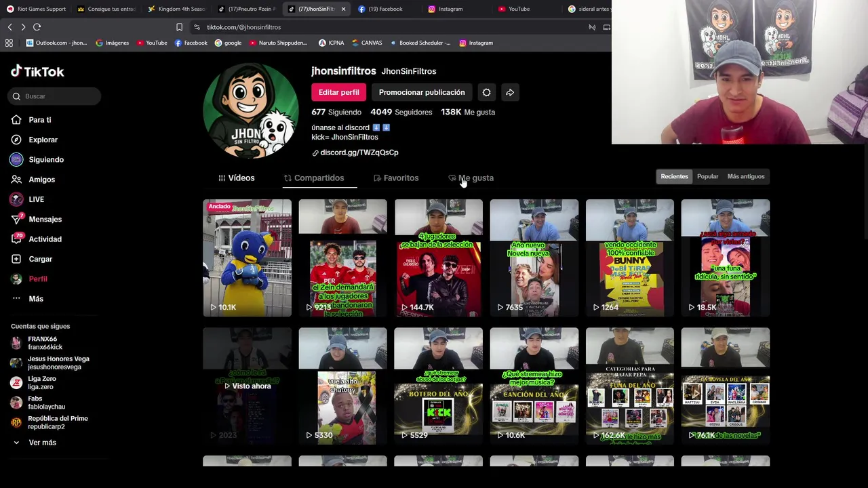Image resolution: width=868 pixels, height=488 pixels.
Task: View the 4049 Seguidores list
Action: (x=401, y=112)
